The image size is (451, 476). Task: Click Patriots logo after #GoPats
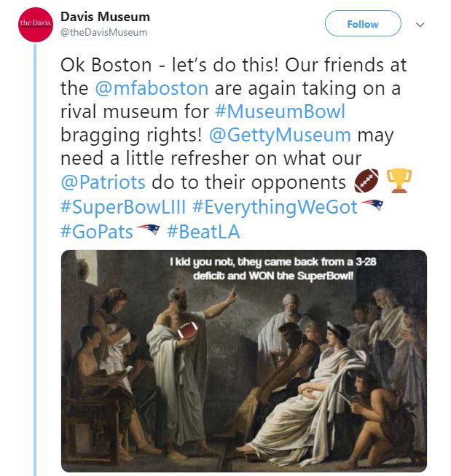tap(148, 233)
